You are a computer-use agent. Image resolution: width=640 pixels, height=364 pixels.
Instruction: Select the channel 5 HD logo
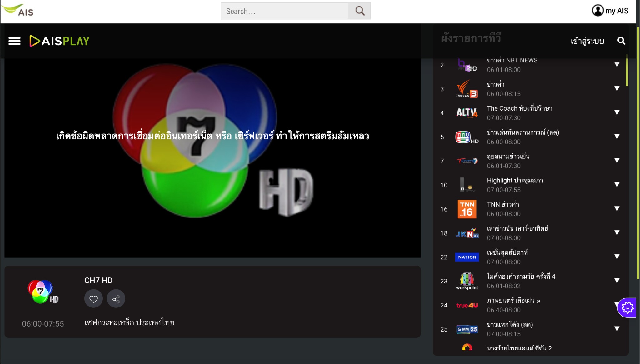[x=467, y=137]
